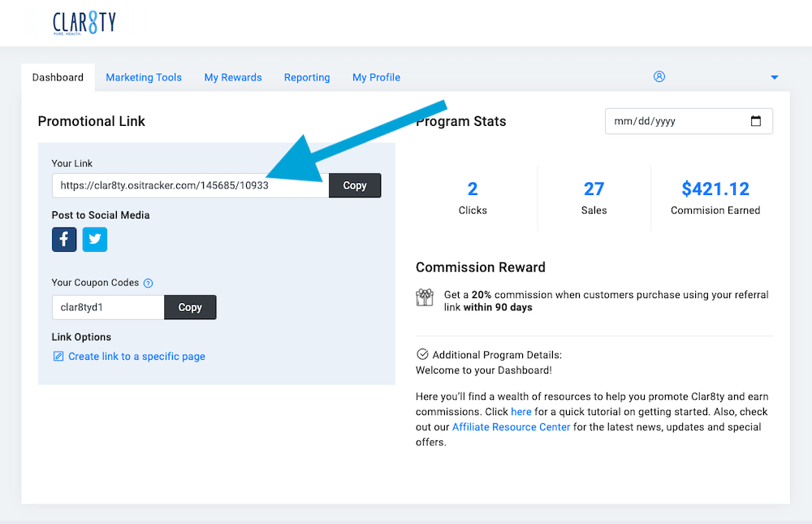Open the My Rewards tab
Viewport: 812px width, 524px height.
pos(233,77)
